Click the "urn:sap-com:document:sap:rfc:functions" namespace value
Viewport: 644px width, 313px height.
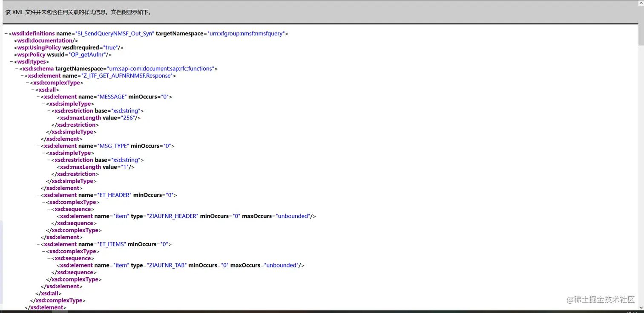[161, 69]
